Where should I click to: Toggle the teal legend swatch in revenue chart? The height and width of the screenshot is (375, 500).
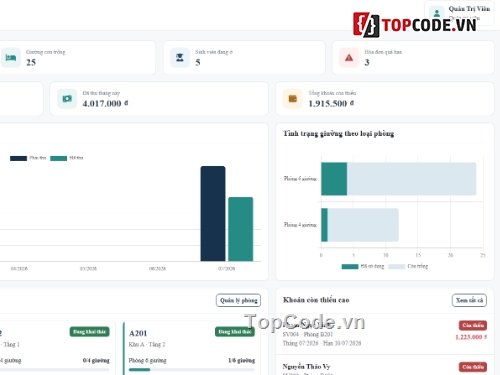coord(58,158)
